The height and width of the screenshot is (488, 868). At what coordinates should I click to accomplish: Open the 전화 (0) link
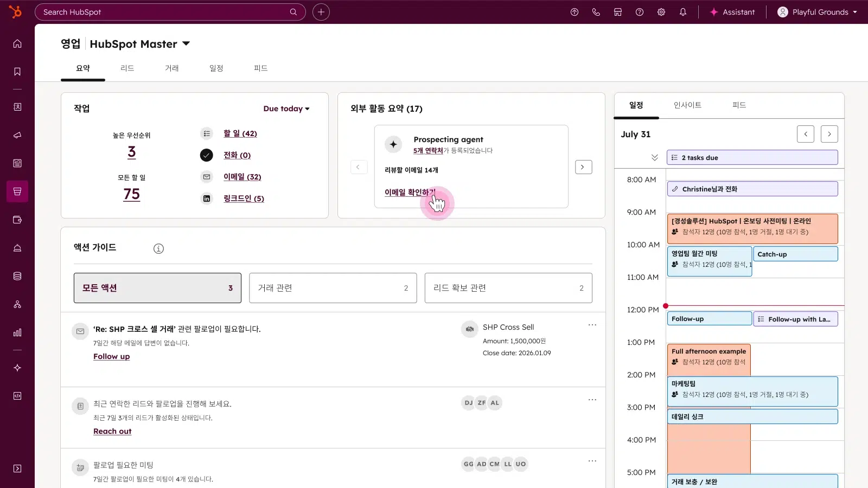237,155
